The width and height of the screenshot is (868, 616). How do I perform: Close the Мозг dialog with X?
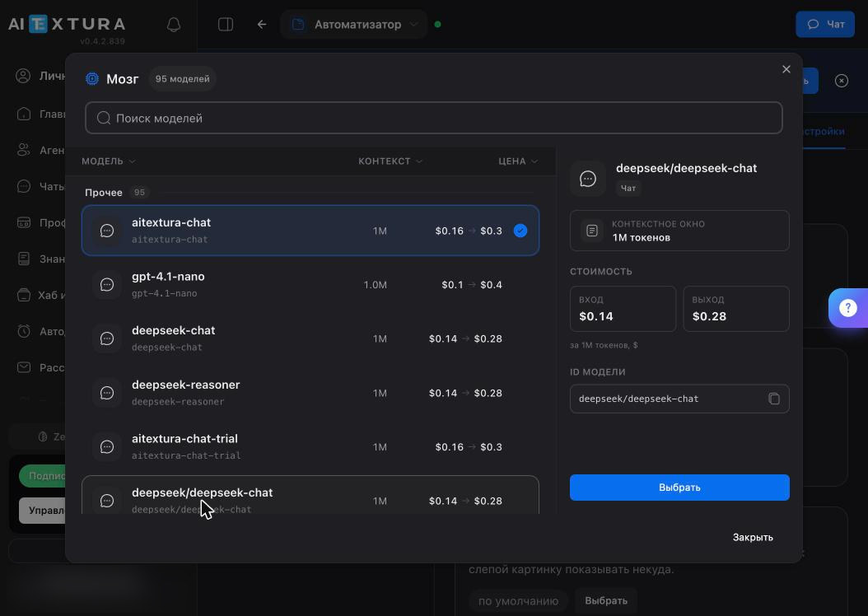coord(786,69)
